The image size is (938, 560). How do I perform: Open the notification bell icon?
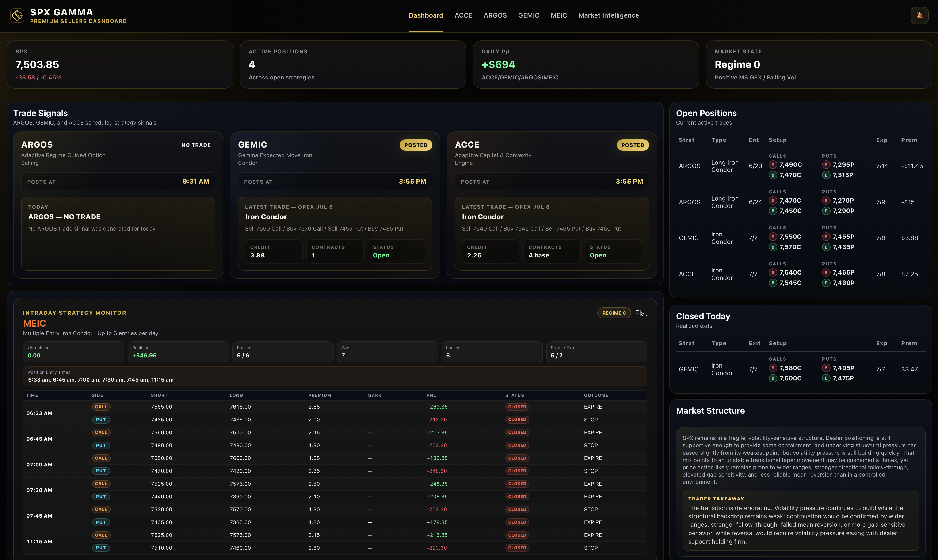[919, 15]
